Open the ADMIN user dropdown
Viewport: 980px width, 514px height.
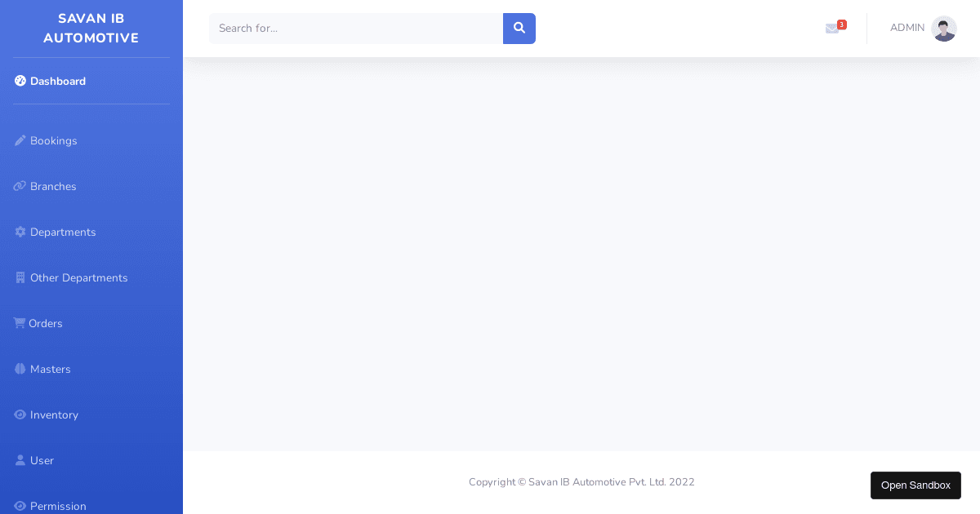coord(906,28)
